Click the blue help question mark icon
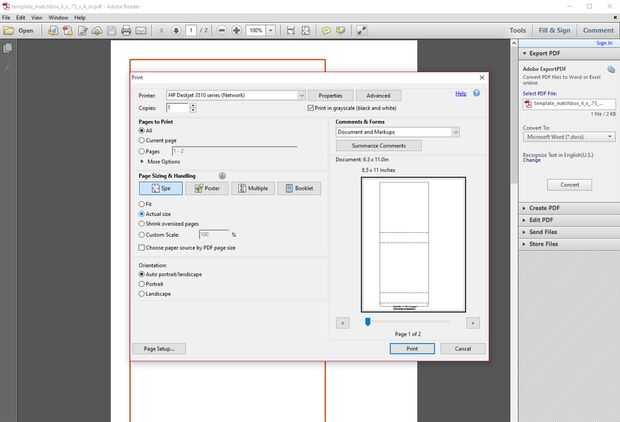The height and width of the screenshot is (422, 620). pos(476,93)
